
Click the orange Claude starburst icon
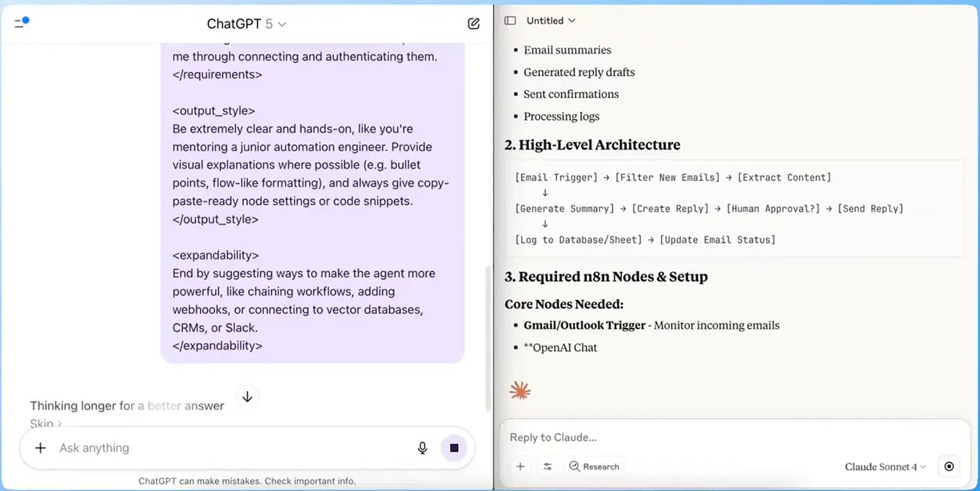(x=520, y=389)
